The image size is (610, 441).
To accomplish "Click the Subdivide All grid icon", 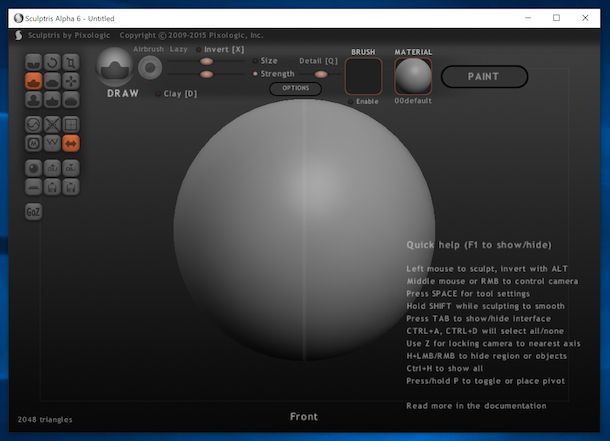I will 71,124.
